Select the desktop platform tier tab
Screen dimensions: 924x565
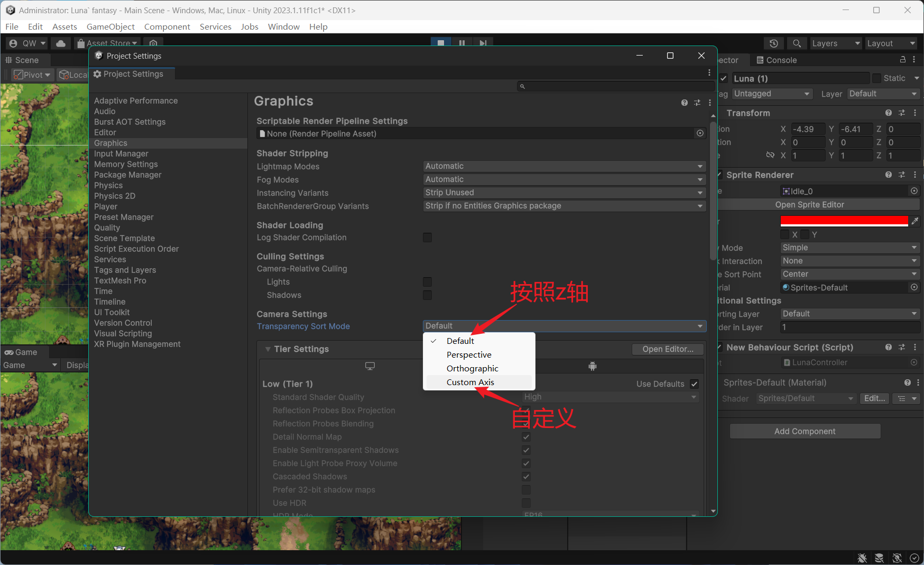(x=370, y=366)
